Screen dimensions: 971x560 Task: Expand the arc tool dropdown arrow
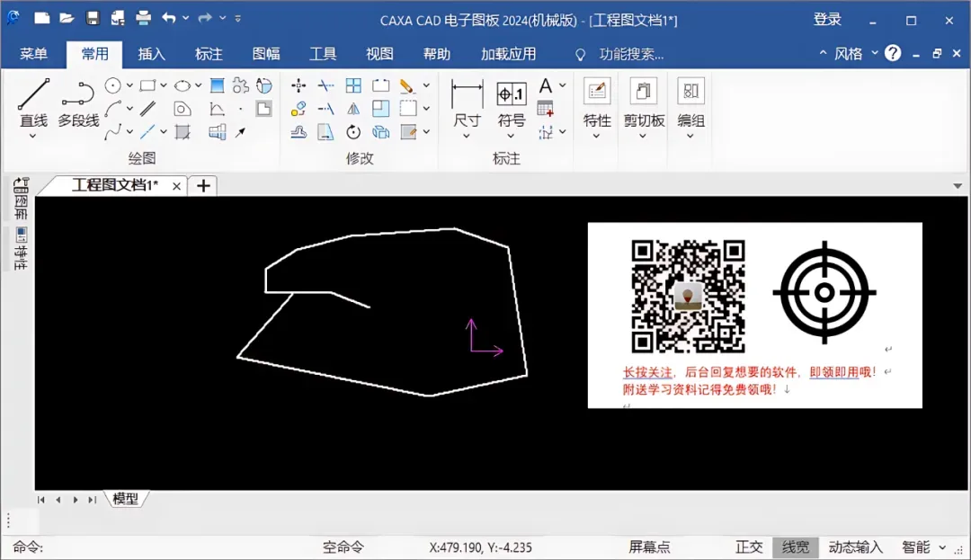point(129,109)
